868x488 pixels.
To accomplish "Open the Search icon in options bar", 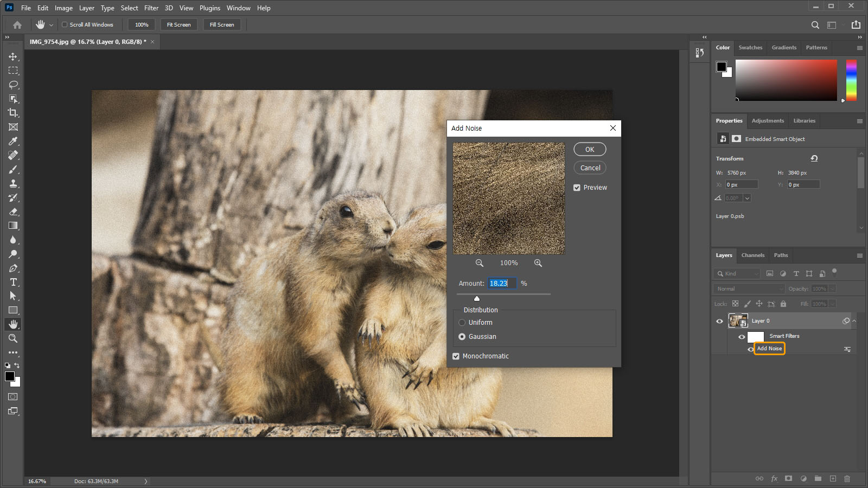I will coord(815,25).
